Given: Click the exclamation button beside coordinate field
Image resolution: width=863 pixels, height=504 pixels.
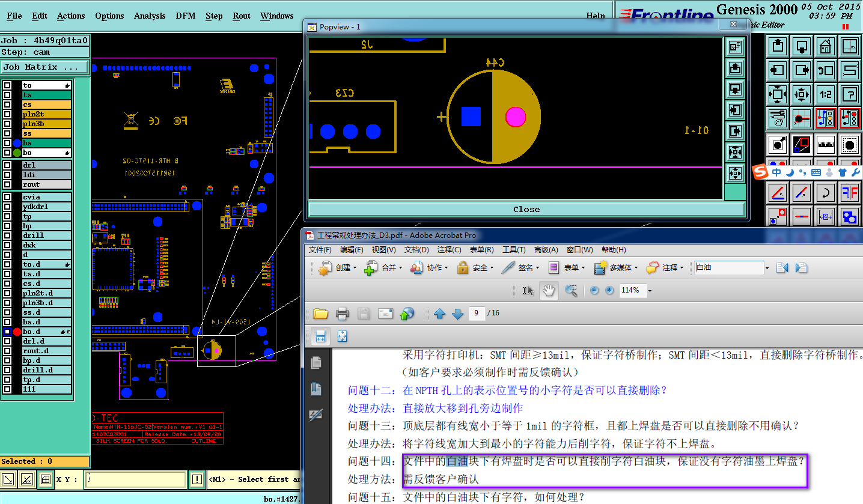Looking at the screenshot, I should [x=197, y=479].
